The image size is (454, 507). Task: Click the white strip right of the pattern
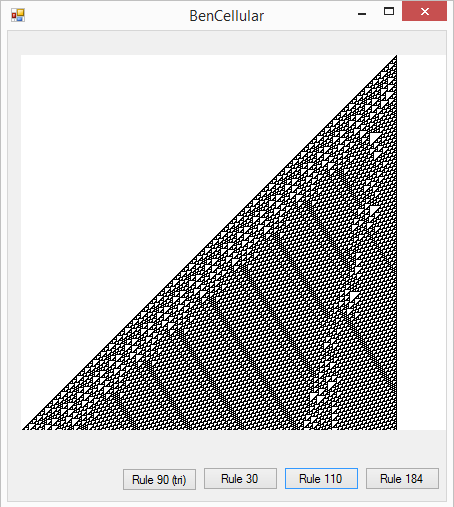(x=421, y=242)
